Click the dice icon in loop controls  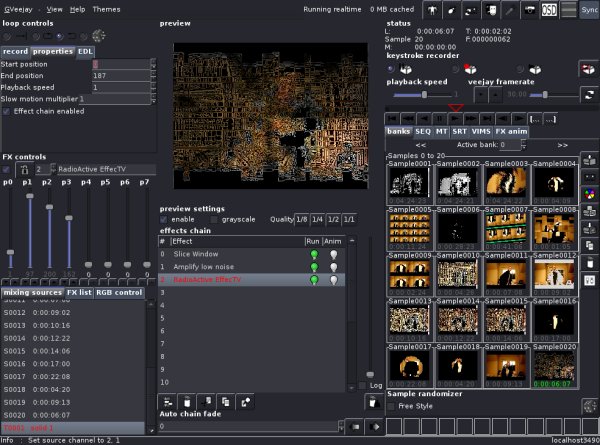(x=99, y=35)
